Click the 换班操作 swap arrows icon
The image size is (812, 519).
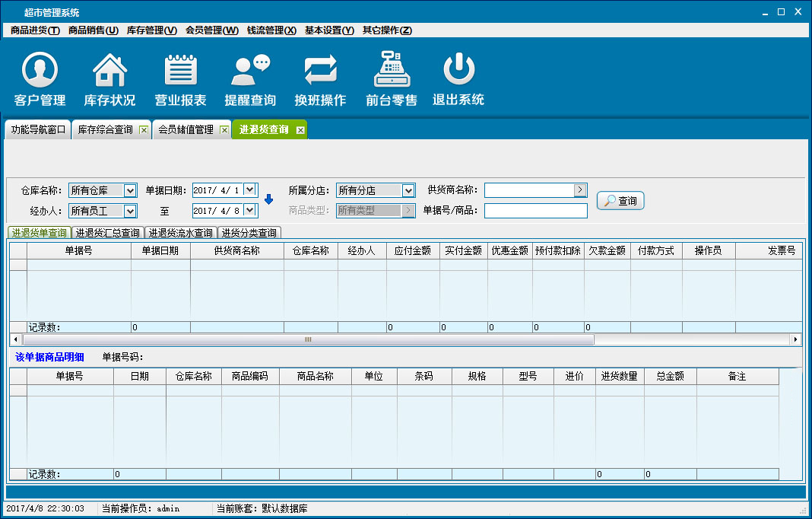(320, 79)
